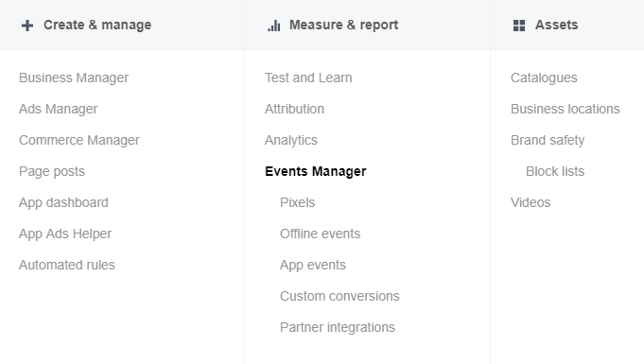
Task: Click the grid icon beside Assets
Action: click(519, 26)
